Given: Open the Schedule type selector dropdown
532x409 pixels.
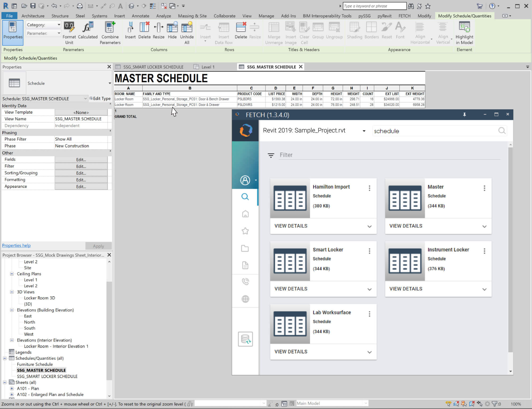Looking at the screenshot, I should pos(110,83).
